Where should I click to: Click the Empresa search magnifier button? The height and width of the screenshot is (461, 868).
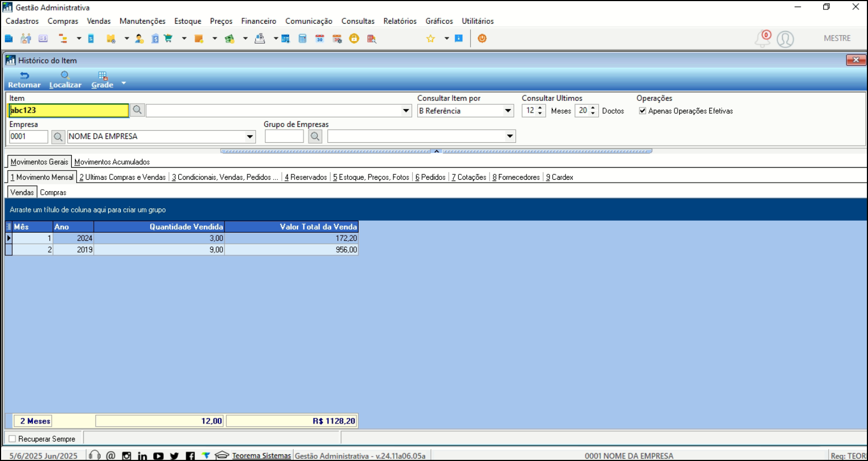[x=58, y=136]
